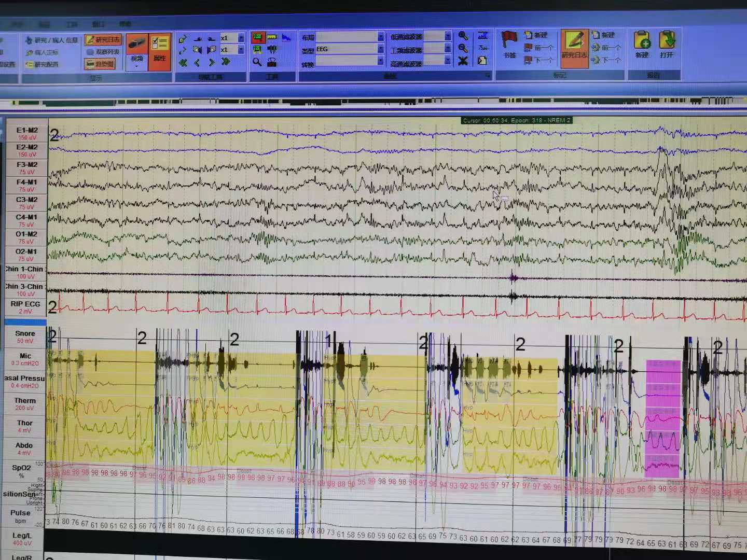Toggle the 趋势图 trend graph view
The height and width of the screenshot is (560, 747).
(x=100, y=64)
